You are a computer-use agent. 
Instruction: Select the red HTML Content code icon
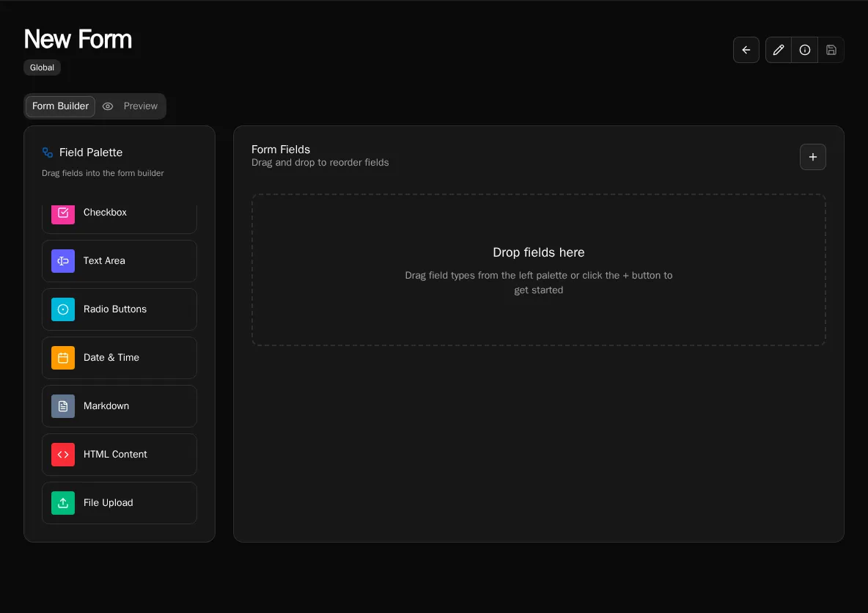(63, 455)
